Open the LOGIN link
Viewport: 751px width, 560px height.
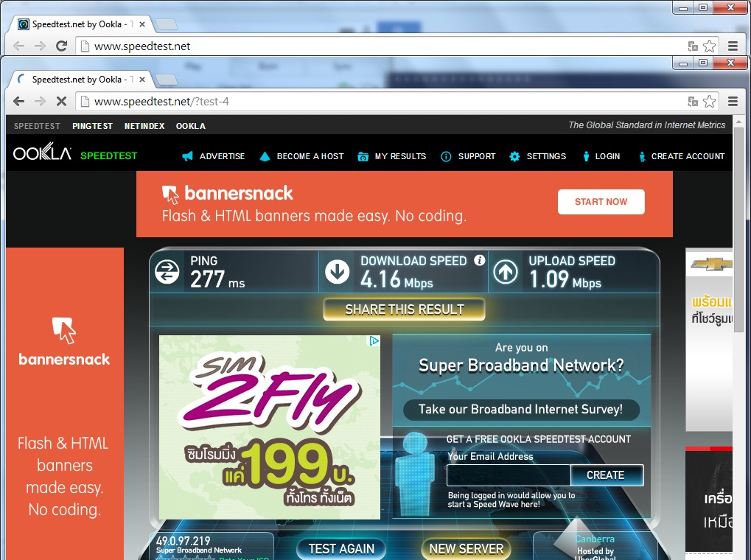(x=607, y=156)
